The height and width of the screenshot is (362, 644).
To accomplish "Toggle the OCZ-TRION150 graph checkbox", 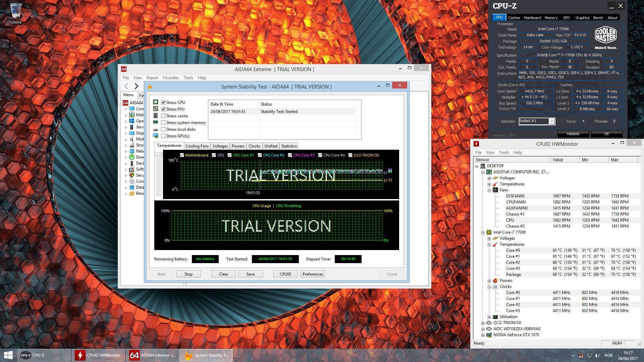I will [x=350, y=155].
